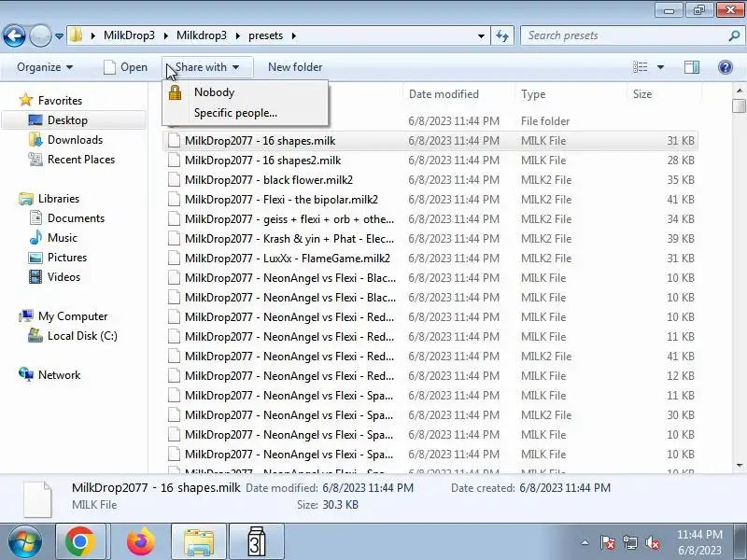Viewport: 747px width, 560px height.
Task: Open MilkDrop 3 taskbar icon
Action: click(x=256, y=542)
